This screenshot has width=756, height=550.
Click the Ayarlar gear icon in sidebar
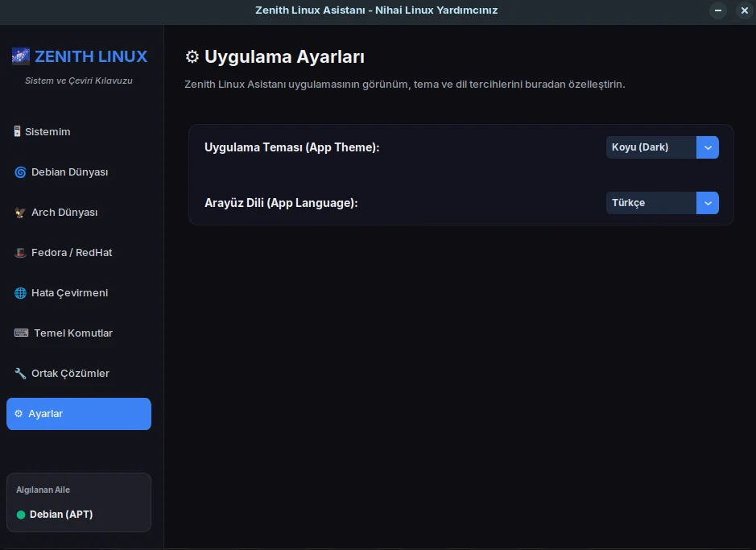[19, 414]
